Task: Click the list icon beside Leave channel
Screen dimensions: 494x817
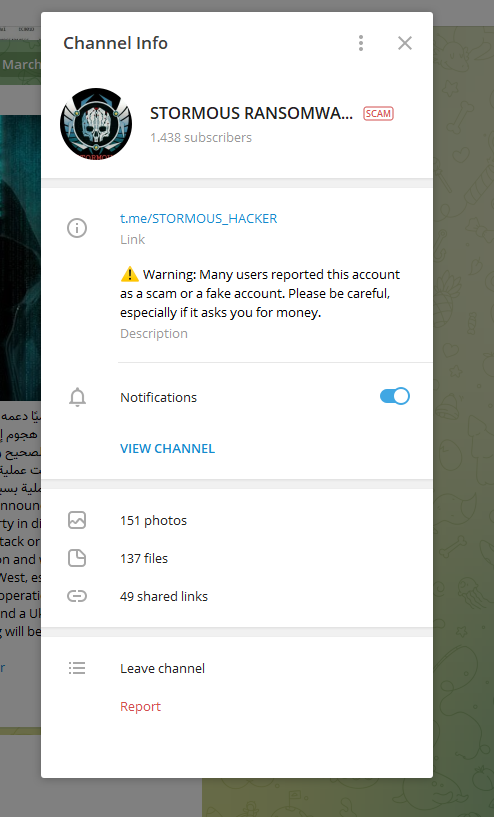Action: [x=77, y=668]
